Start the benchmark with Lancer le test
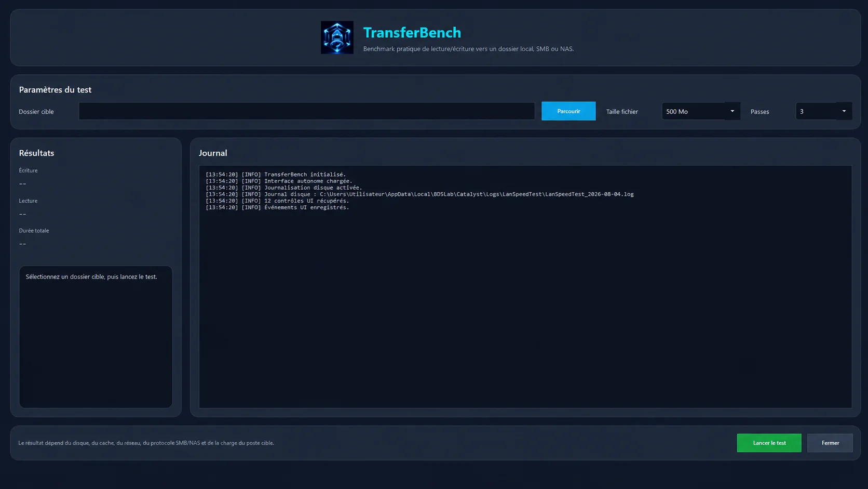Screen dimensions: 868x489 tap(769, 443)
